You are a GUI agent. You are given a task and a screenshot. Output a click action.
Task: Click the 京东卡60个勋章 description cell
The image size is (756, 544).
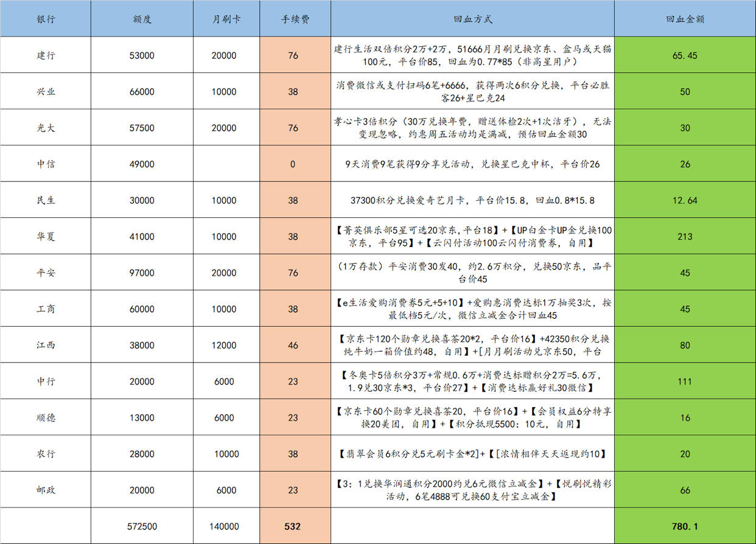click(472, 417)
